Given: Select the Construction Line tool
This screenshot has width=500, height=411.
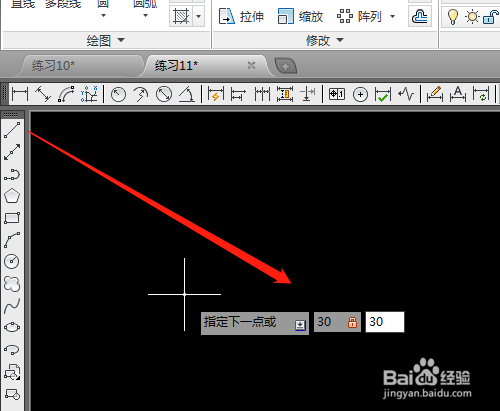Looking at the screenshot, I should coord(12,152).
